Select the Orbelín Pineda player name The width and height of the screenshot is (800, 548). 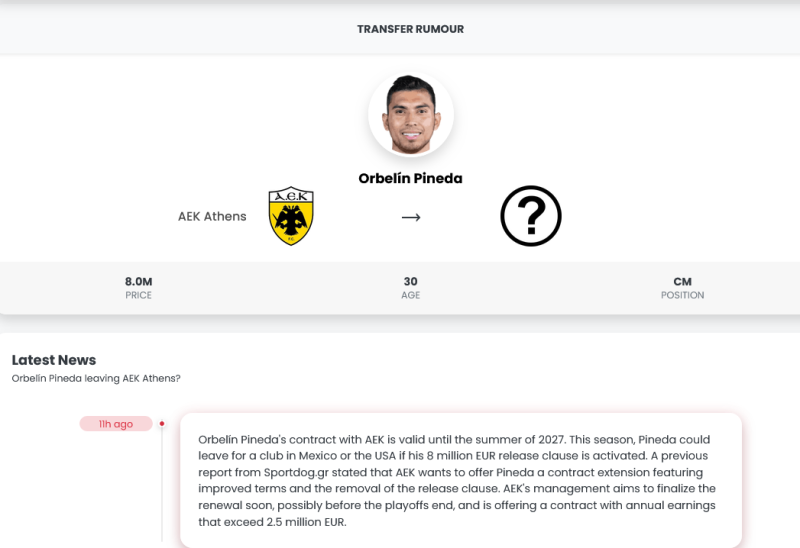pyautogui.click(x=410, y=178)
